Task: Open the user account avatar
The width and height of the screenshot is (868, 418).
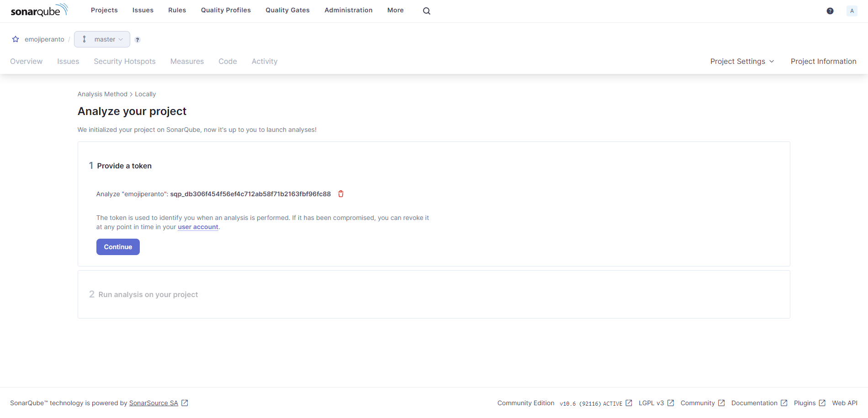Action: [852, 11]
